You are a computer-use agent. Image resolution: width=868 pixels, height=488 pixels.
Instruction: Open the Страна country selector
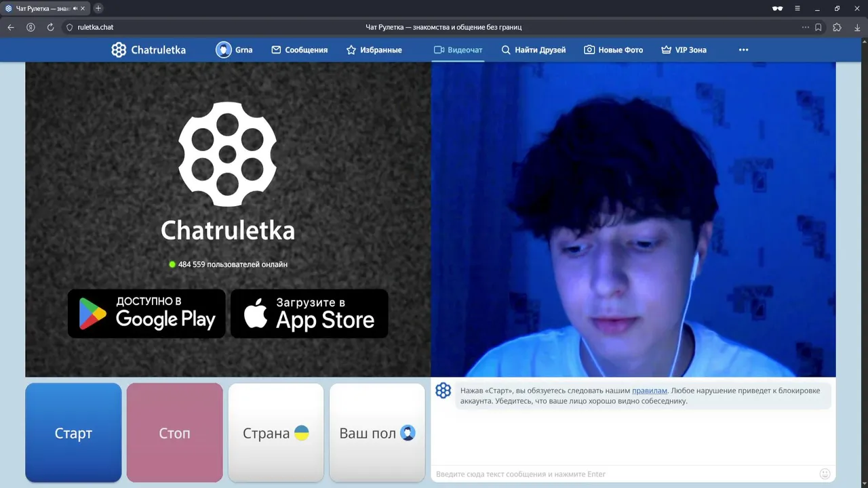coord(276,433)
